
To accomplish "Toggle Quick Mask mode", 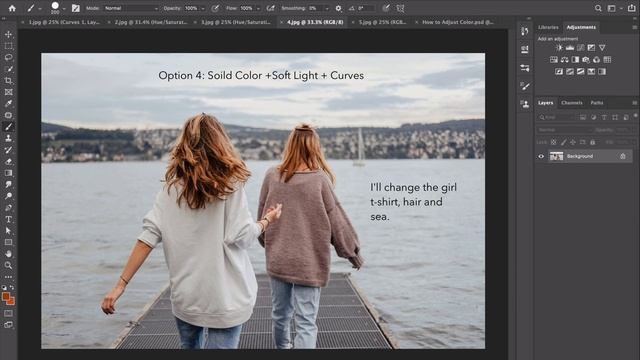I will (8, 313).
